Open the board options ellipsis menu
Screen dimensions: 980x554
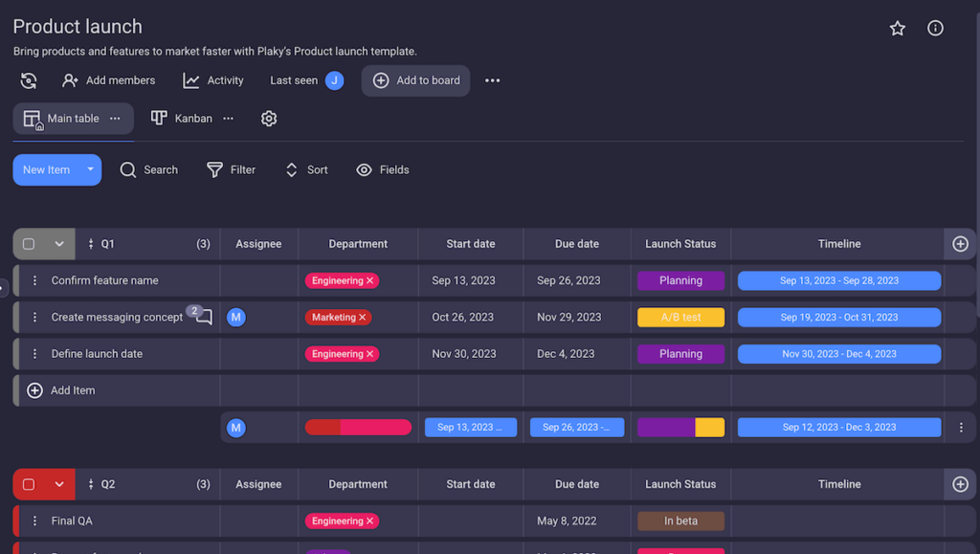[492, 80]
